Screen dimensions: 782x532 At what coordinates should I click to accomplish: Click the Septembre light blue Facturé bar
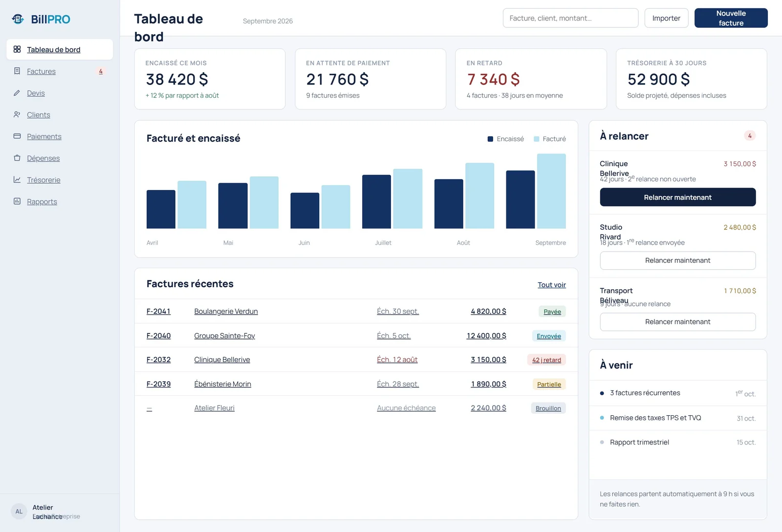pyautogui.click(x=551, y=191)
